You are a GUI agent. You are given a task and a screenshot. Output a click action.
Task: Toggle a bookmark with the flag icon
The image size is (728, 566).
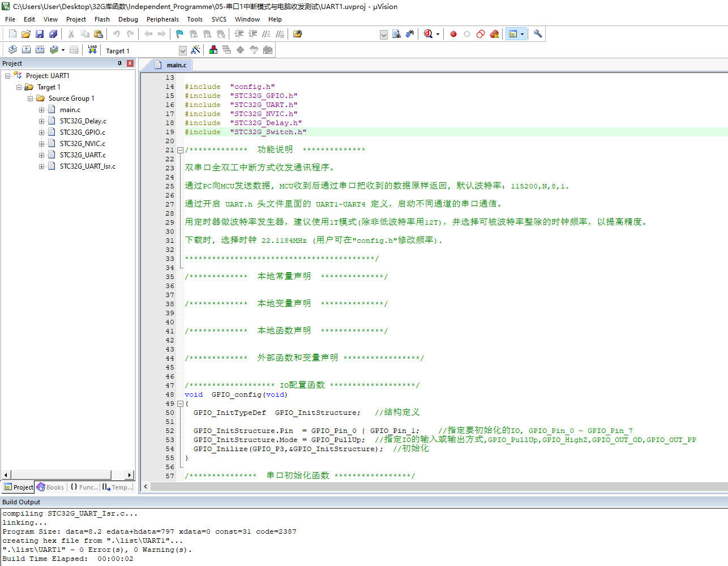click(180, 34)
